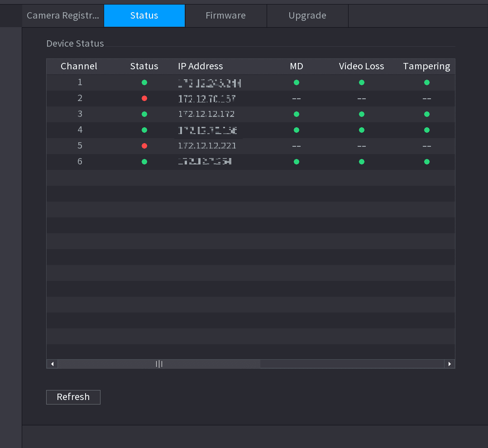Viewport: 488px width, 448px height.
Task: Select the IP address cell of channel 2
Action: [x=207, y=99]
